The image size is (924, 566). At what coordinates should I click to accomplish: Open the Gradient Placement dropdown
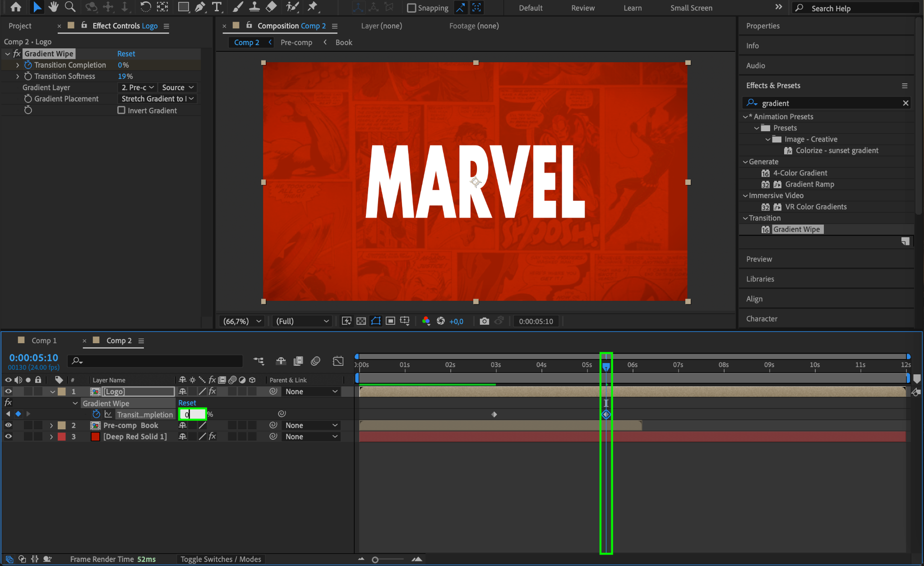pos(157,99)
